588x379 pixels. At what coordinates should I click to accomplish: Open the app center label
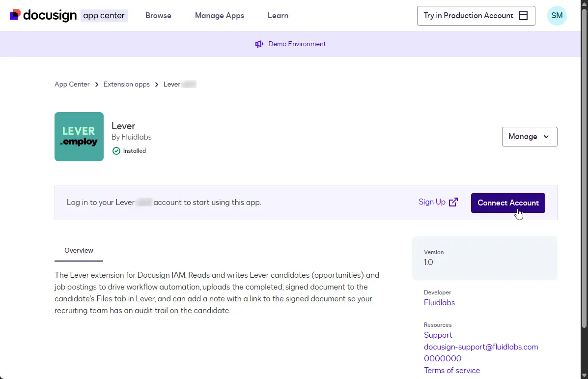click(x=104, y=15)
